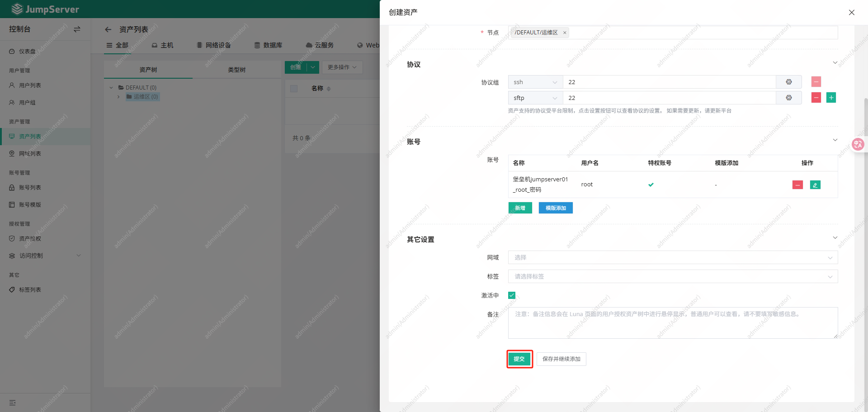Switch to the 资产树 tab
Image resolution: width=868 pixels, height=412 pixels.
(148, 70)
